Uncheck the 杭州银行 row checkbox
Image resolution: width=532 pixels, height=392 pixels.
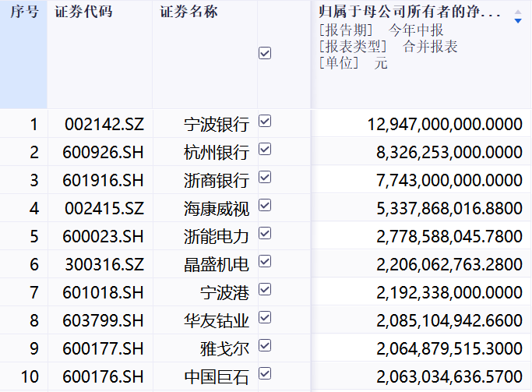(x=265, y=149)
